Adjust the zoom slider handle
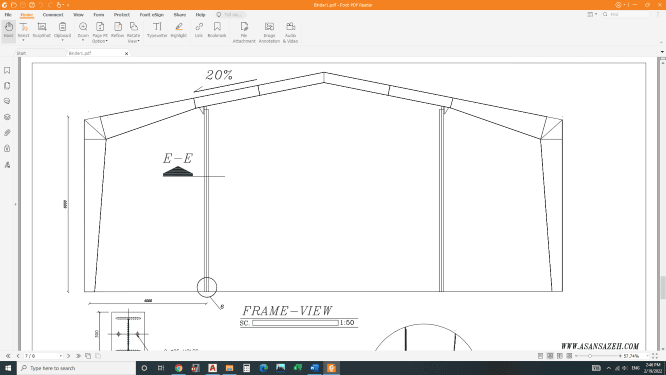Image resolution: width=666 pixels, height=375 pixels. (x=590, y=356)
